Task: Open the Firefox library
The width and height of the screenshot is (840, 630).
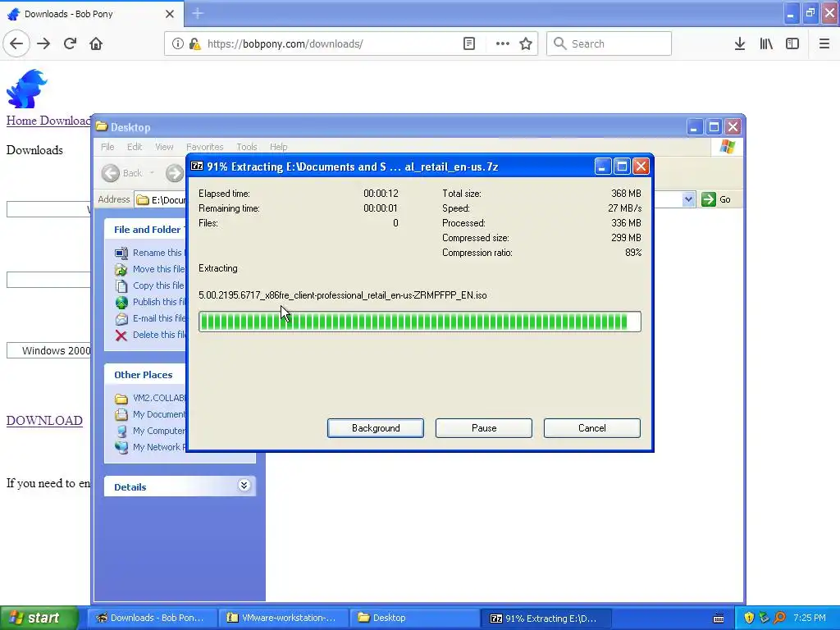Action: point(766,43)
